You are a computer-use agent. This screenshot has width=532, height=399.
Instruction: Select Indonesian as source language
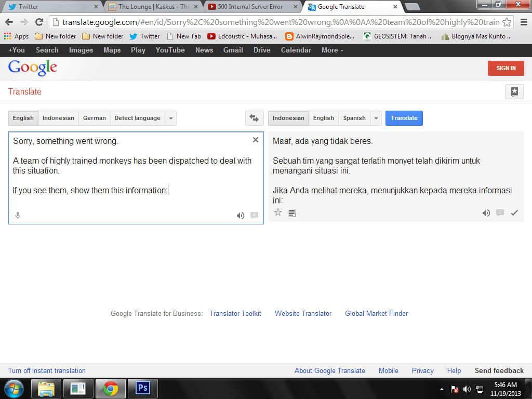(58, 118)
